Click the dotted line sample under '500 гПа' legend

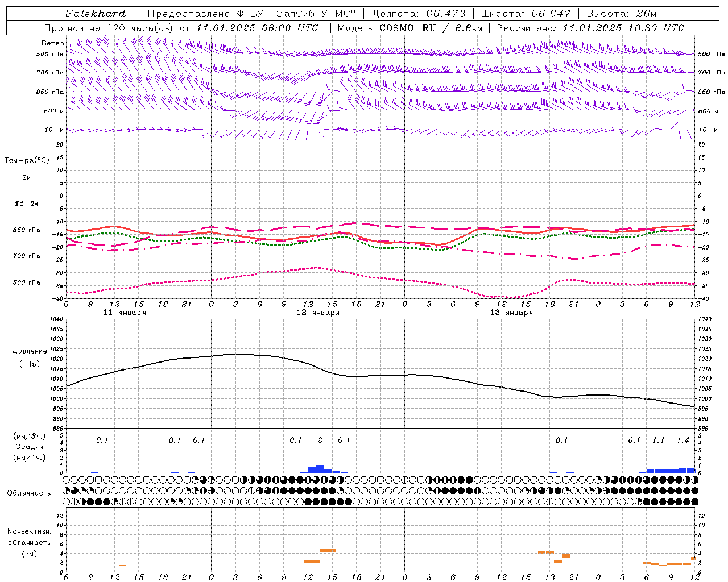(x=26, y=289)
